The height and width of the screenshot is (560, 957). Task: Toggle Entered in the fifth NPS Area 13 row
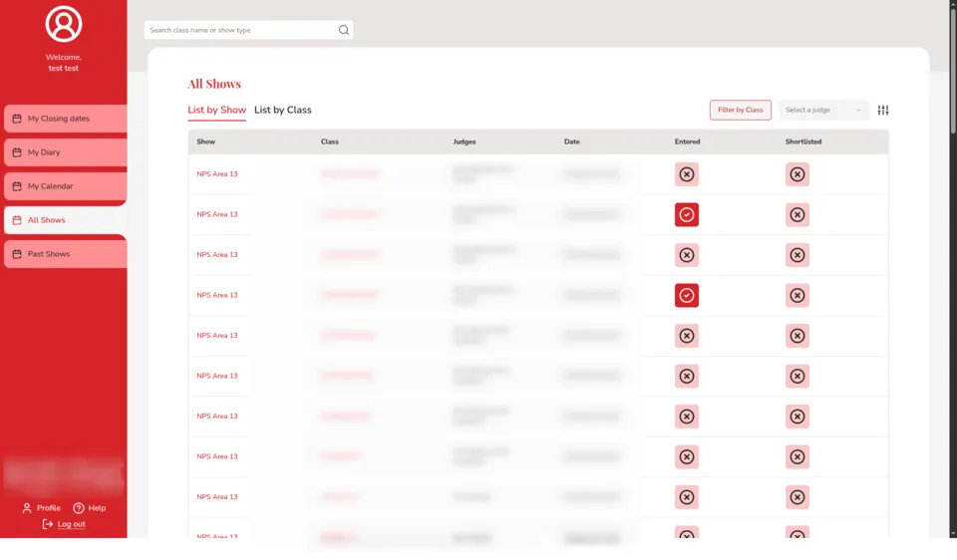click(x=687, y=336)
